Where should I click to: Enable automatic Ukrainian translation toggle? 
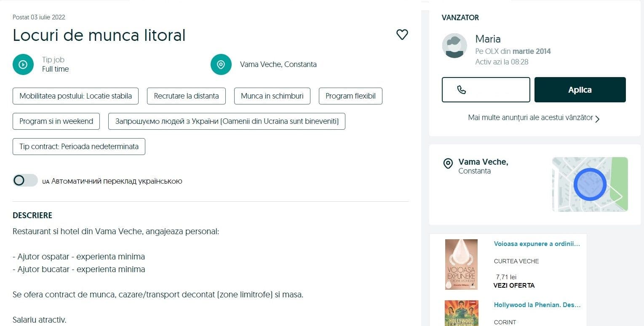click(x=25, y=181)
